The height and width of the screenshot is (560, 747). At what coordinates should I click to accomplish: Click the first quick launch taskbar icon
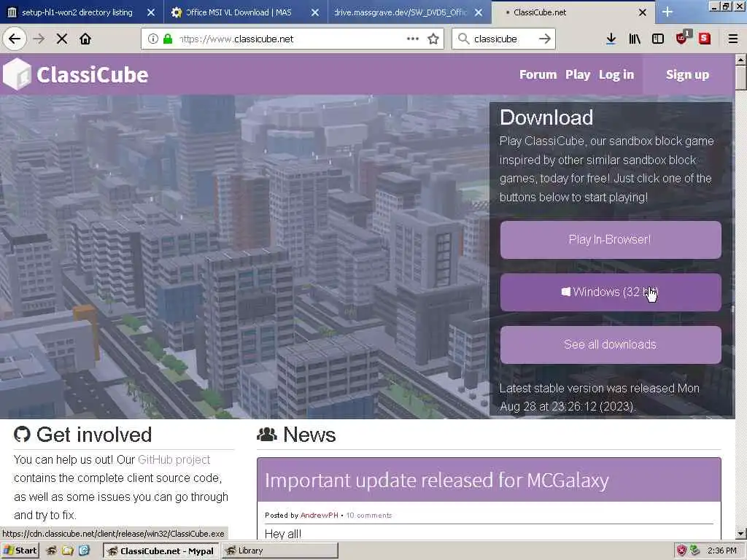point(51,551)
